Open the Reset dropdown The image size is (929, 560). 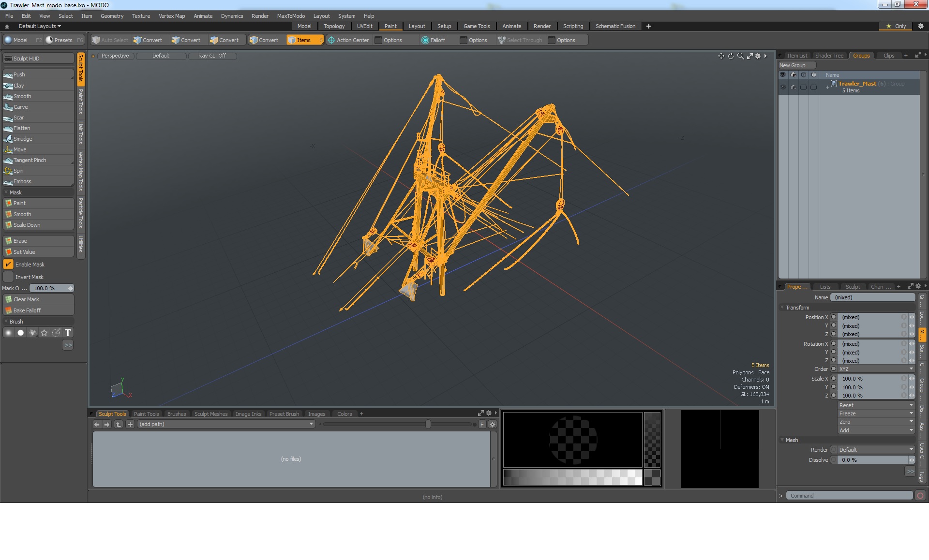[876, 405]
